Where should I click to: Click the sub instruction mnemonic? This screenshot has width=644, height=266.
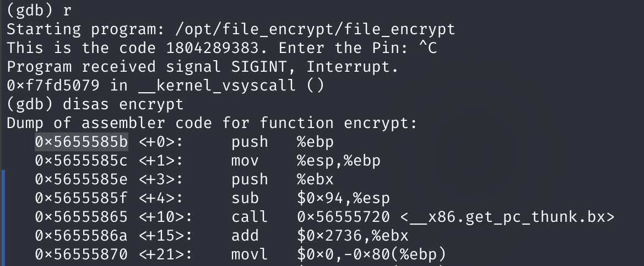pos(245,198)
